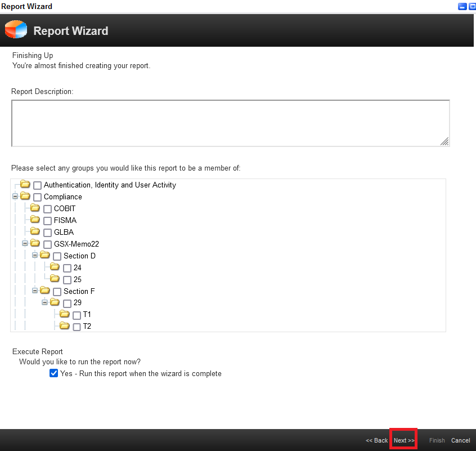Select the GSX-Memo22 group label
This screenshot has width=476, height=451.
[x=77, y=244]
